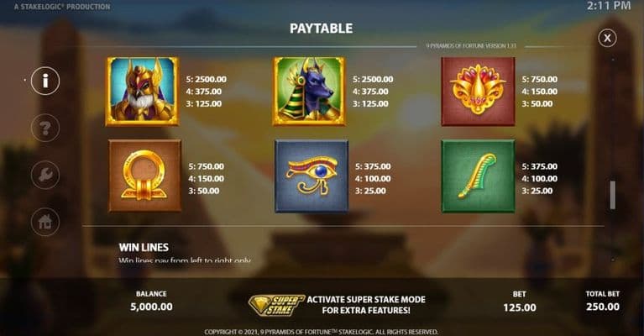Open the help question mark icon
Viewport: 644px width, 336px height.
45,129
